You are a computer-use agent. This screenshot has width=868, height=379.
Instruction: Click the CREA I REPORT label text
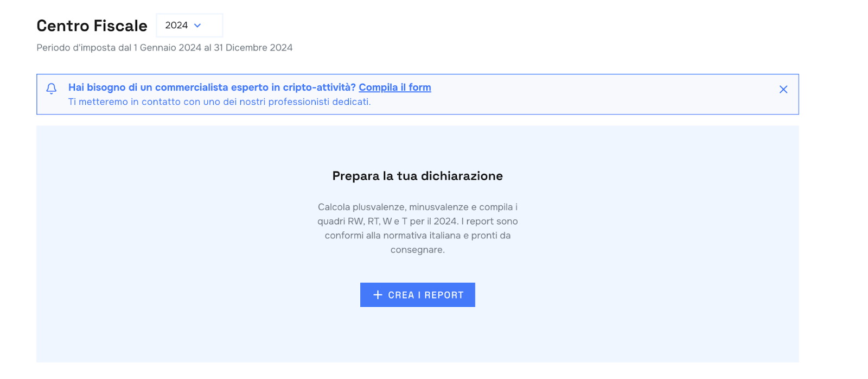click(x=426, y=295)
